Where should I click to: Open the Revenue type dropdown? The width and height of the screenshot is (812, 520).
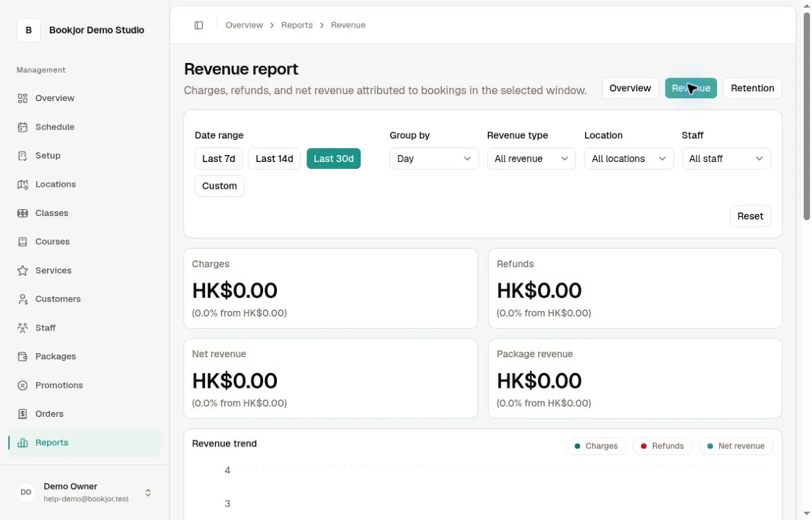pyautogui.click(x=532, y=159)
